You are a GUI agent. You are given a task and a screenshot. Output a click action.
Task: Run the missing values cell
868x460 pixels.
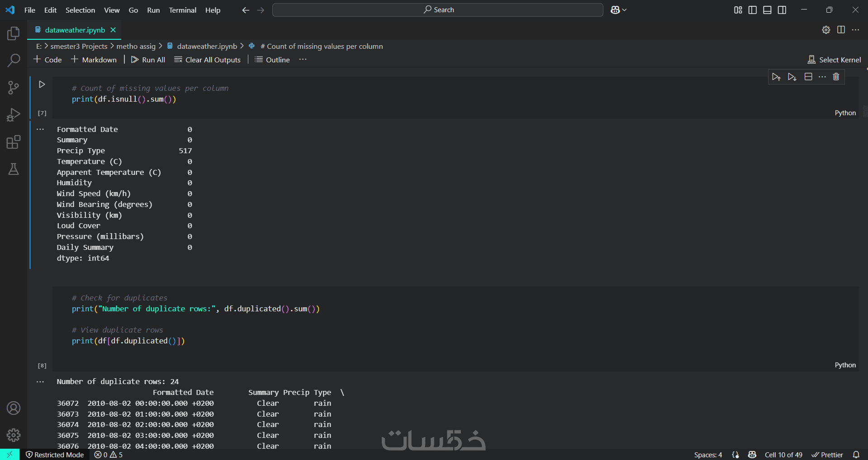click(42, 84)
